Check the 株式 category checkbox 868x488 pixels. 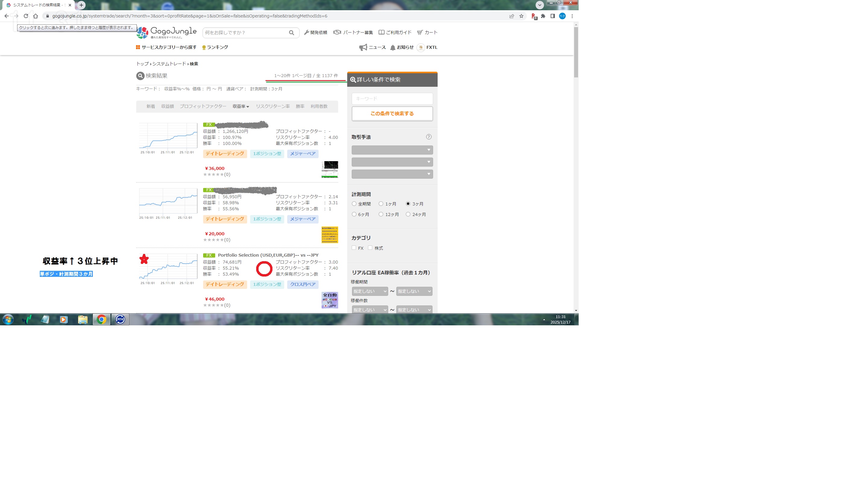(370, 248)
